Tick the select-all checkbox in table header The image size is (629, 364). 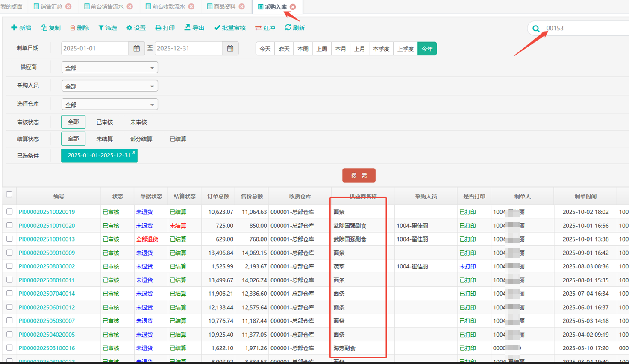click(x=9, y=195)
